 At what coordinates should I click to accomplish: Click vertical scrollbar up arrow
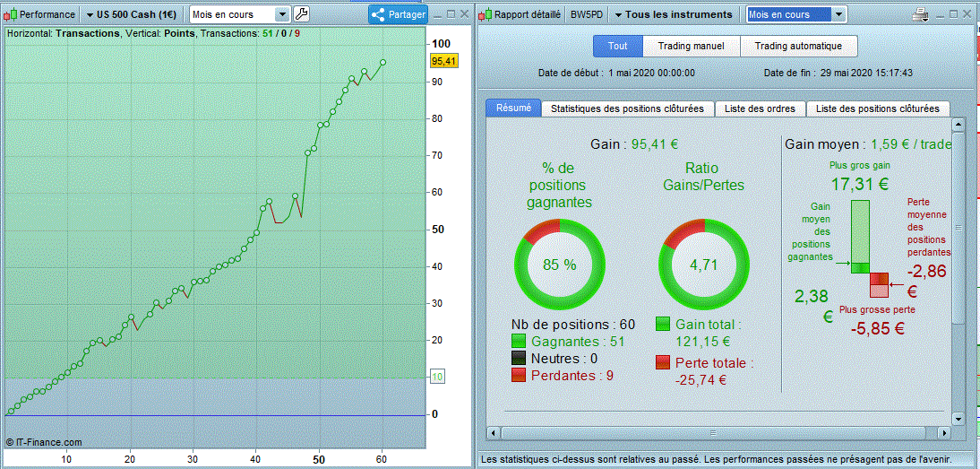(x=959, y=125)
